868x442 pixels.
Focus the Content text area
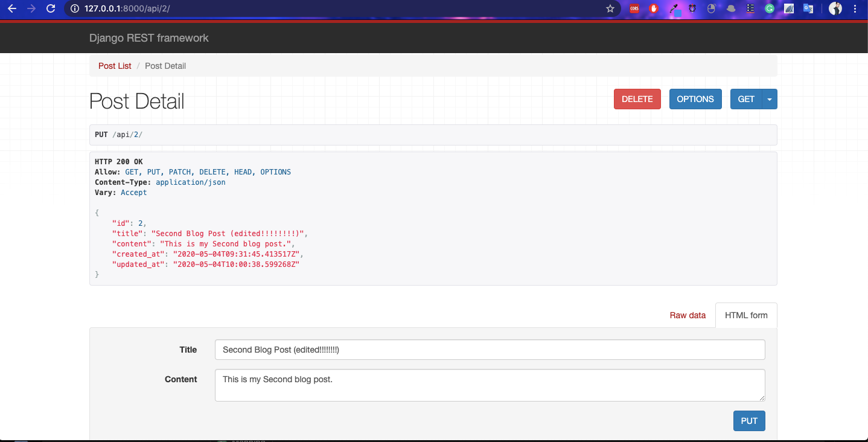(490, 385)
